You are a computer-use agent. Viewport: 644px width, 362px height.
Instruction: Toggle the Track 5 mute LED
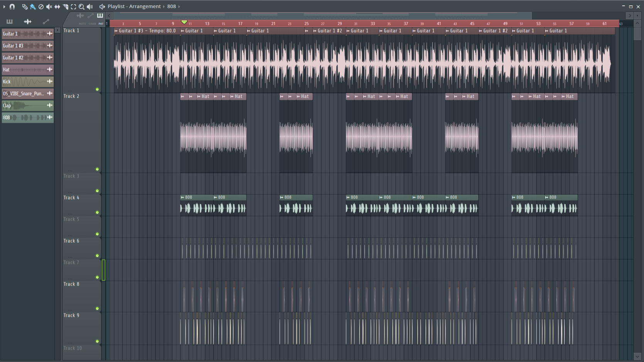click(x=97, y=234)
